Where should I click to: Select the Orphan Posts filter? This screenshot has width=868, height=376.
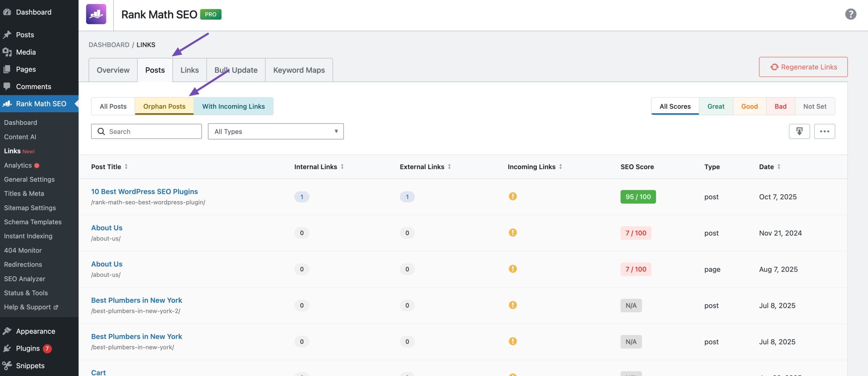(164, 106)
